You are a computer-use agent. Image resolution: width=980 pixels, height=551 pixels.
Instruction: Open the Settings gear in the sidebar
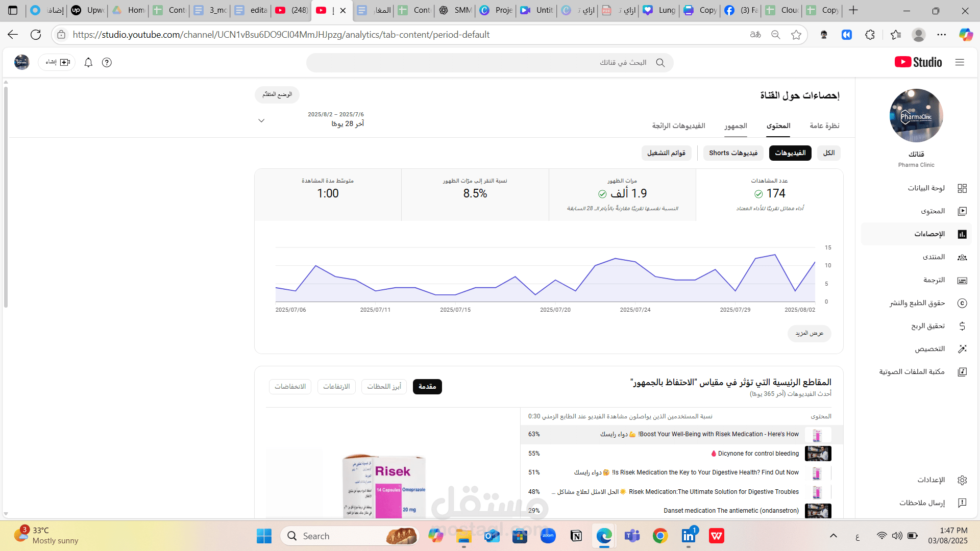(962, 480)
